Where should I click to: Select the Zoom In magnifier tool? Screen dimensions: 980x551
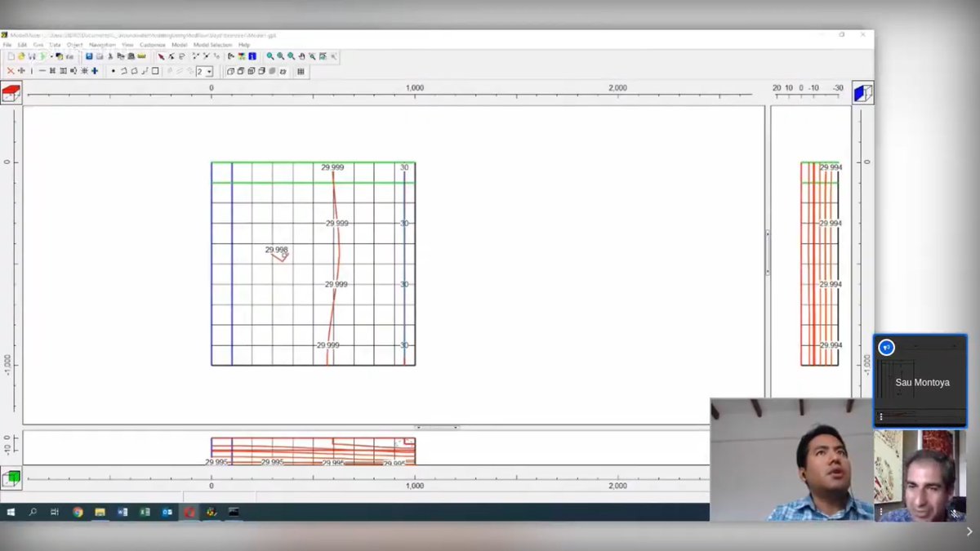(270, 56)
